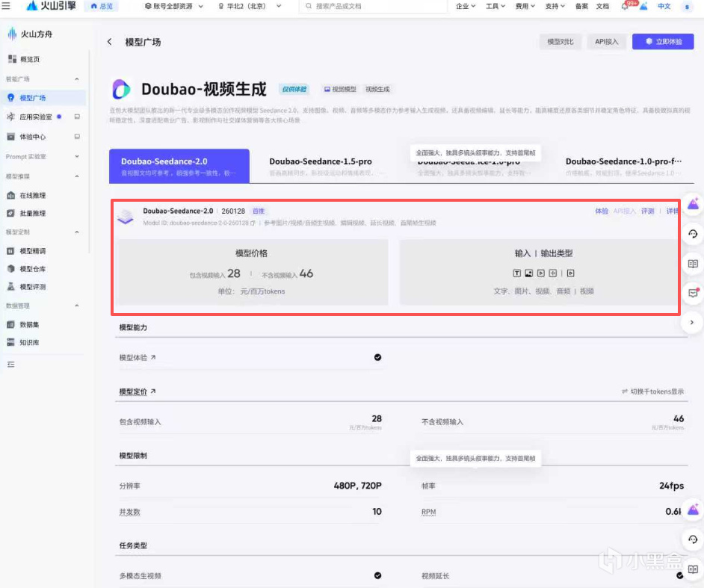This screenshot has height=588, width=704.
Task: Click the 火山引擎 logo
Action: [51, 6]
